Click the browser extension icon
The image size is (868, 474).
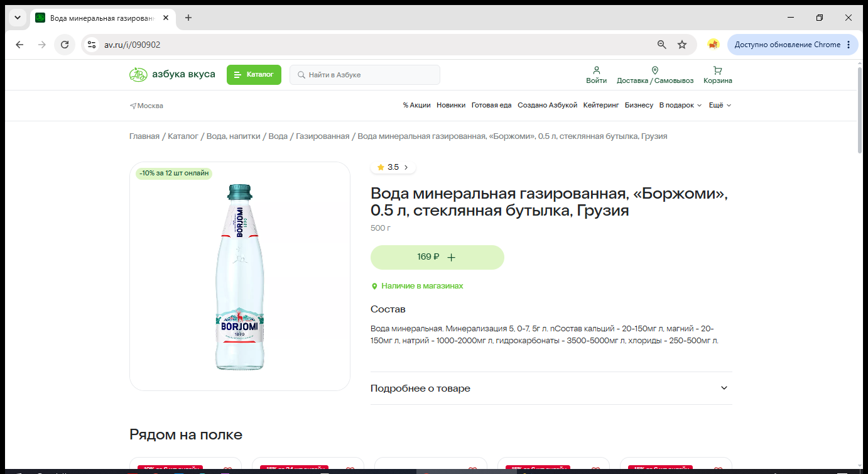tap(713, 45)
